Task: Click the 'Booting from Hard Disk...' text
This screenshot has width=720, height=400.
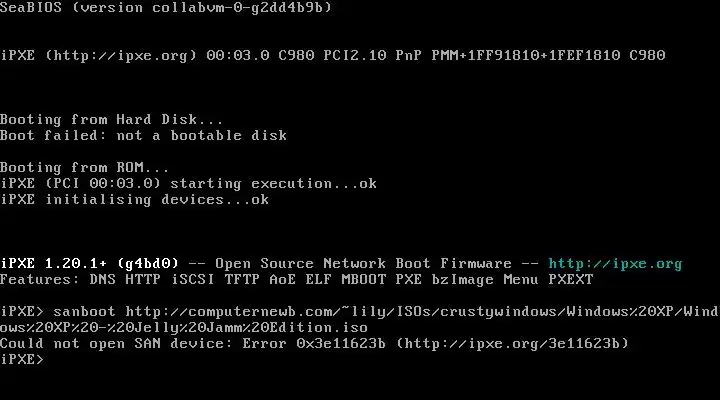Action: coord(112,119)
